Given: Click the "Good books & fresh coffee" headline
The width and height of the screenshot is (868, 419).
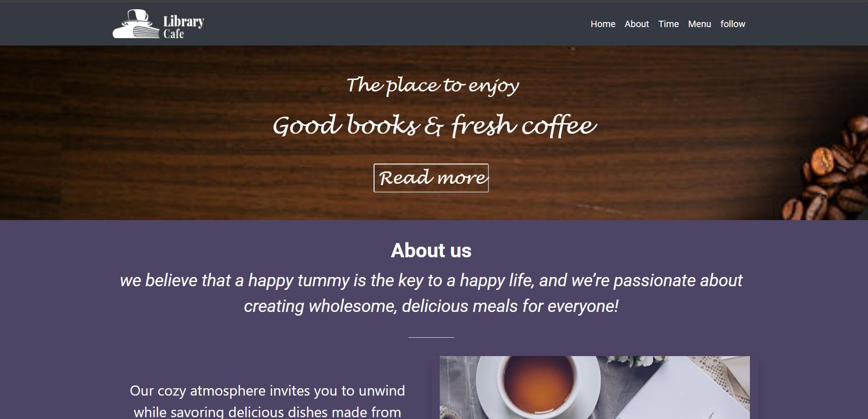Looking at the screenshot, I should pos(434,125).
